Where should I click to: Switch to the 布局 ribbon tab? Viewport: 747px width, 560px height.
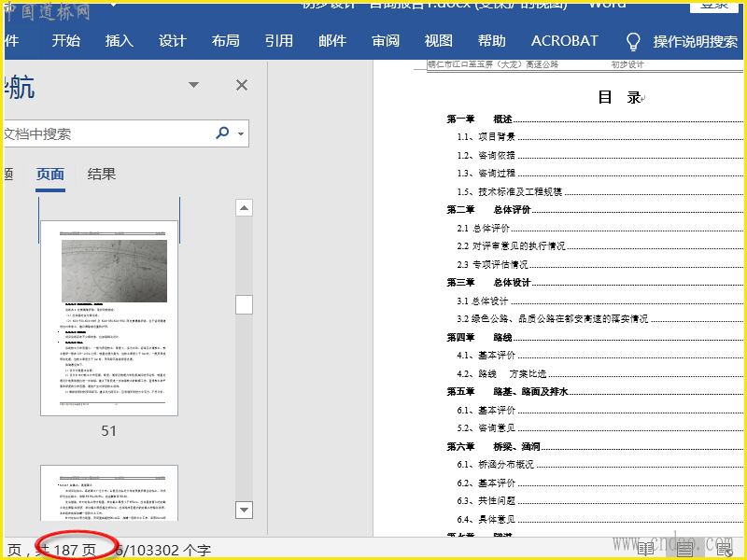point(225,41)
